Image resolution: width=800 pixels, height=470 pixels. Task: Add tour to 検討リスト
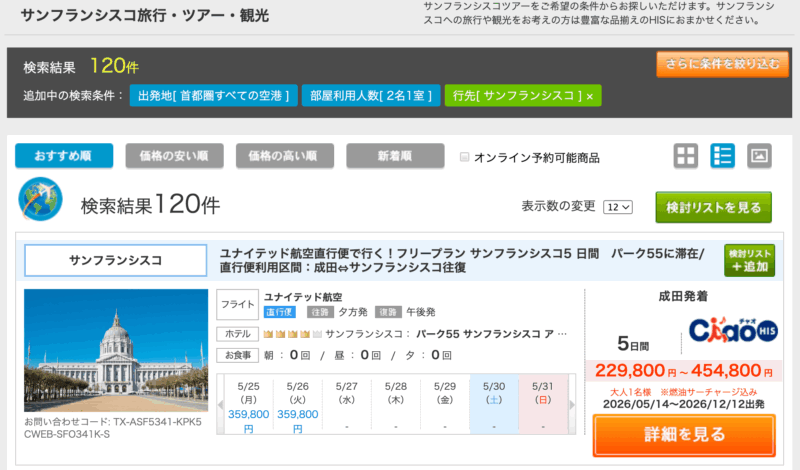749,260
